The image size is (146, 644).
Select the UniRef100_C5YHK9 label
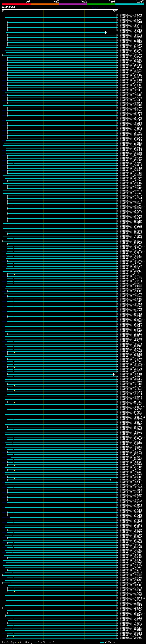131,120
